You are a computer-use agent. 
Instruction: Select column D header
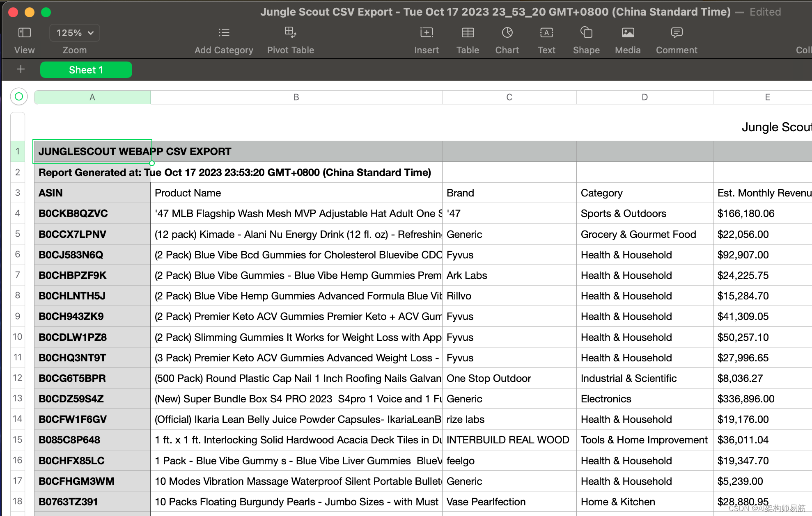[x=645, y=97]
